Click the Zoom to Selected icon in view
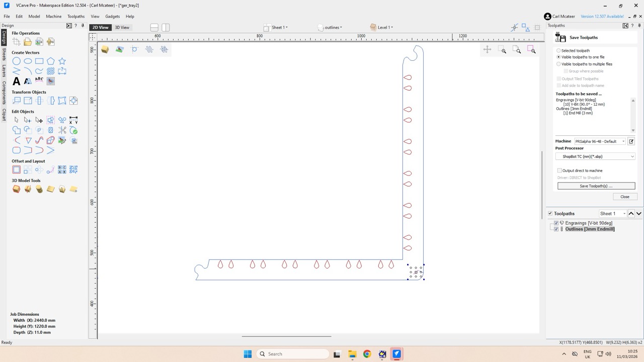This screenshot has height=362, width=644. pyautogui.click(x=532, y=49)
